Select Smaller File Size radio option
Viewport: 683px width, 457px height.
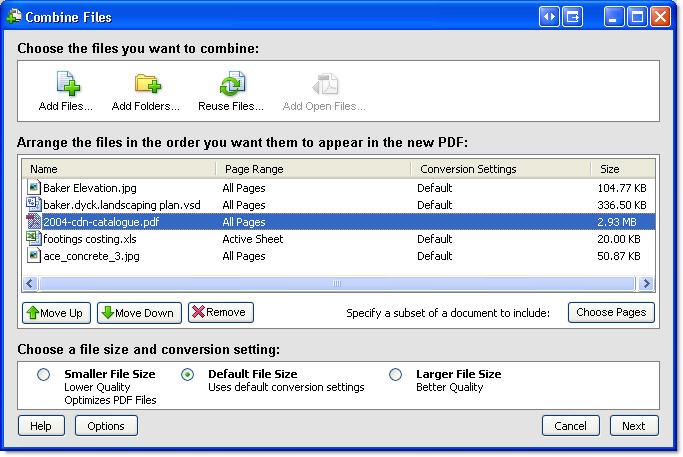pyautogui.click(x=43, y=375)
